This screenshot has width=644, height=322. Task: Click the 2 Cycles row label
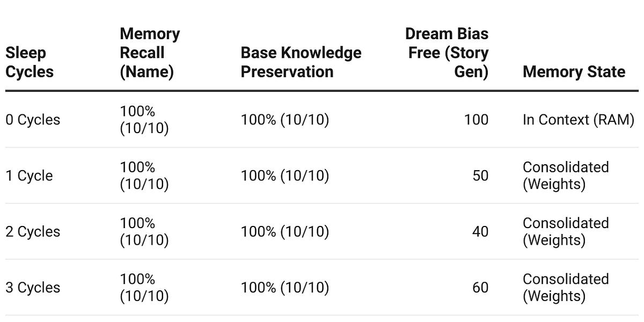coord(33,231)
